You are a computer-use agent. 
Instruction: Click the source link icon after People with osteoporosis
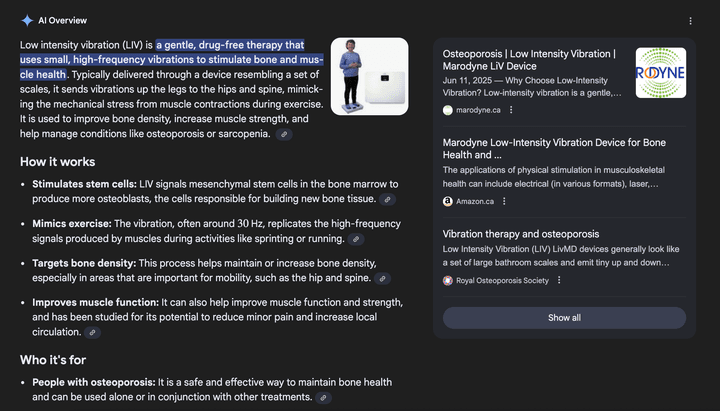[323, 398]
